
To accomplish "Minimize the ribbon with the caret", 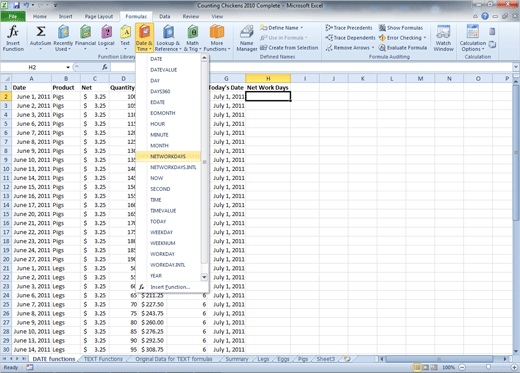I will [475, 16].
